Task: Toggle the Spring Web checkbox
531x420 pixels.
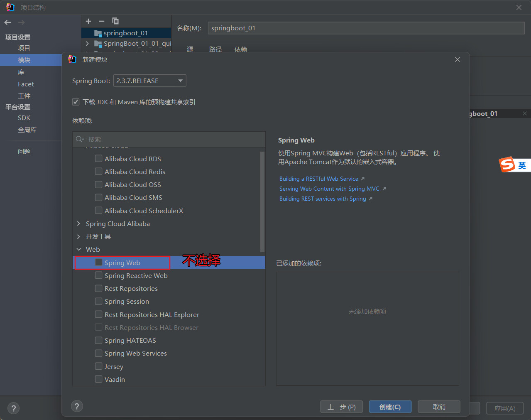Action: coord(98,262)
